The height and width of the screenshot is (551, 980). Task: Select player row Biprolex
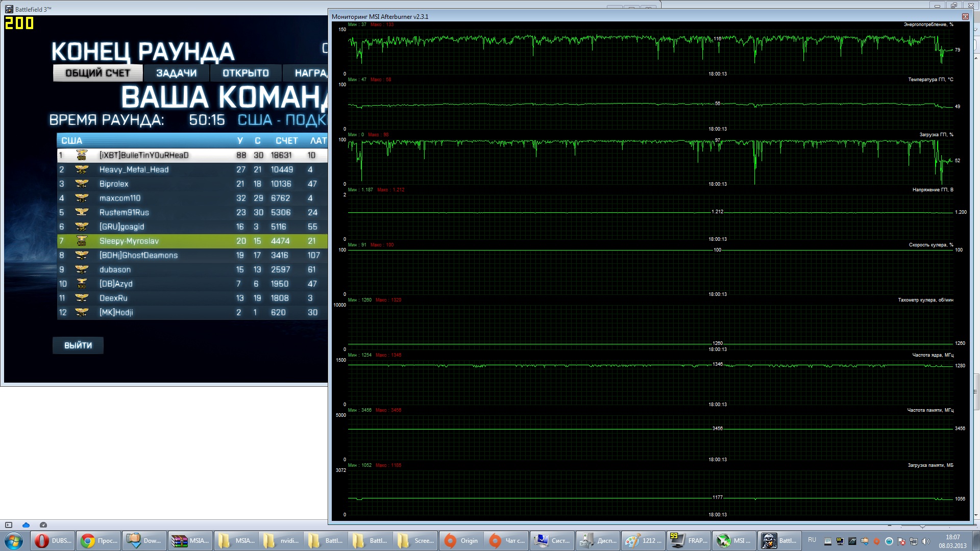[x=192, y=184]
